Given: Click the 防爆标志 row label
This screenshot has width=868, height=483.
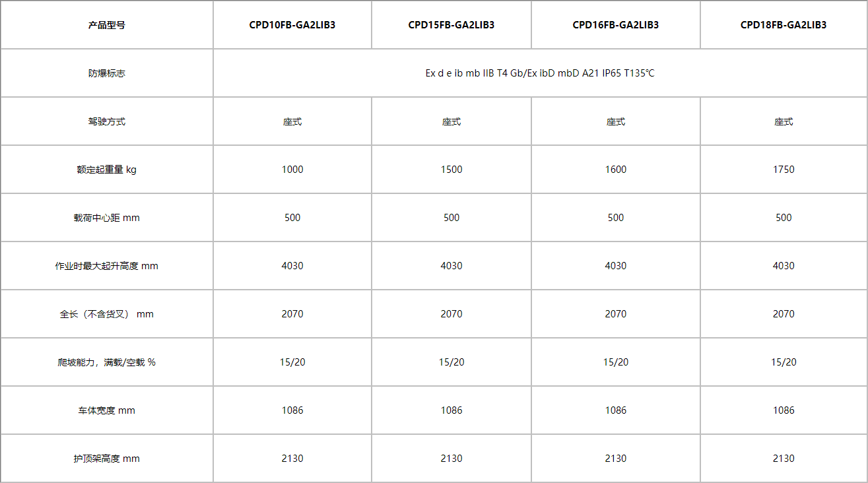Looking at the screenshot, I should 107,73.
